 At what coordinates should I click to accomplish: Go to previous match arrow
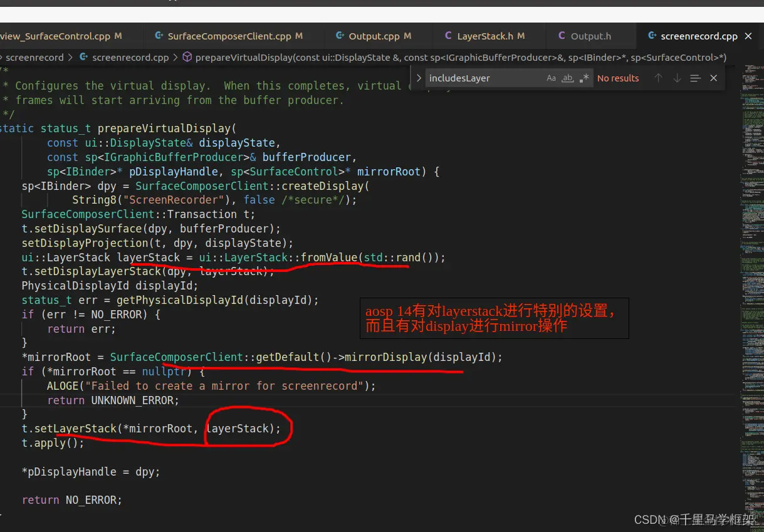point(658,78)
